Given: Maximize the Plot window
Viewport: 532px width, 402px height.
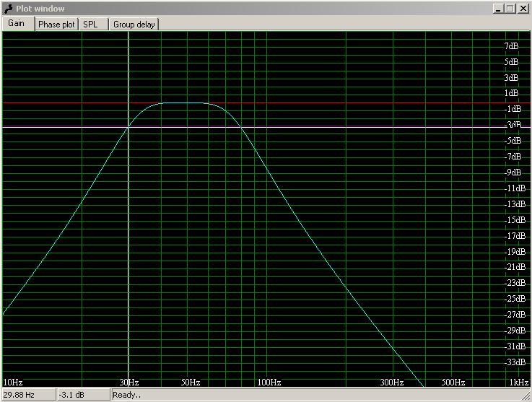Looking at the screenshot, I should [510, 9].
